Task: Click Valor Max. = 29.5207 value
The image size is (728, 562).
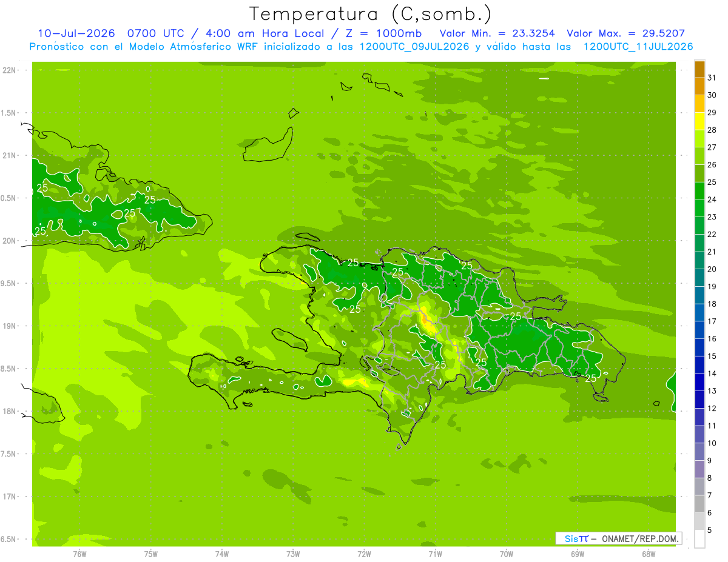Action: click(x=625, y=33)
